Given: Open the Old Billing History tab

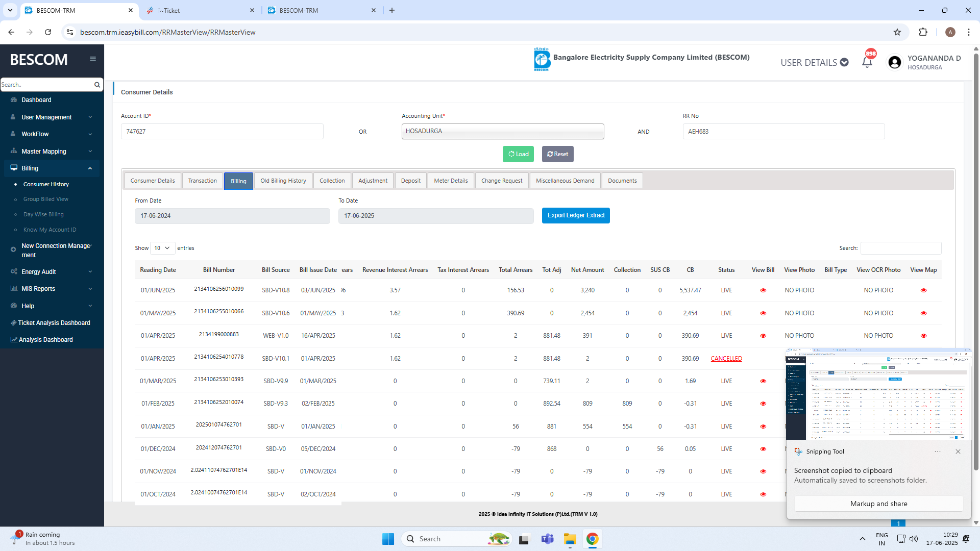Looking at the screenshot, I should pyautogui.click(x=283, y=181).
